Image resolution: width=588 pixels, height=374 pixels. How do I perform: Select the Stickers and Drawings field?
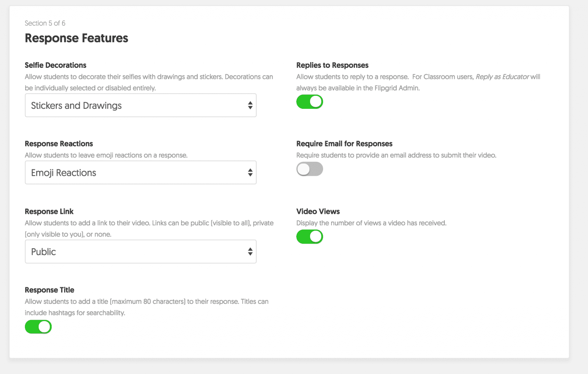coord(115,105)
